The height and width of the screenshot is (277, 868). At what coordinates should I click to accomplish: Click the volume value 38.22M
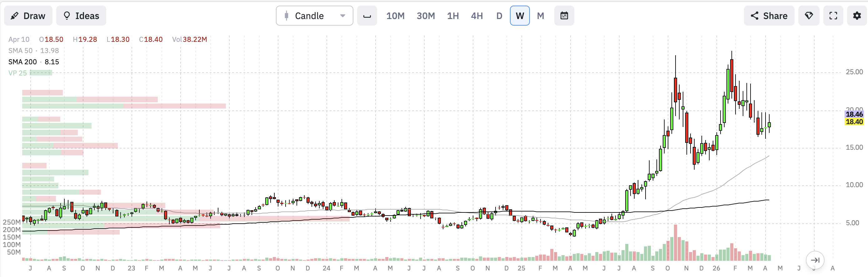(195, 39)
